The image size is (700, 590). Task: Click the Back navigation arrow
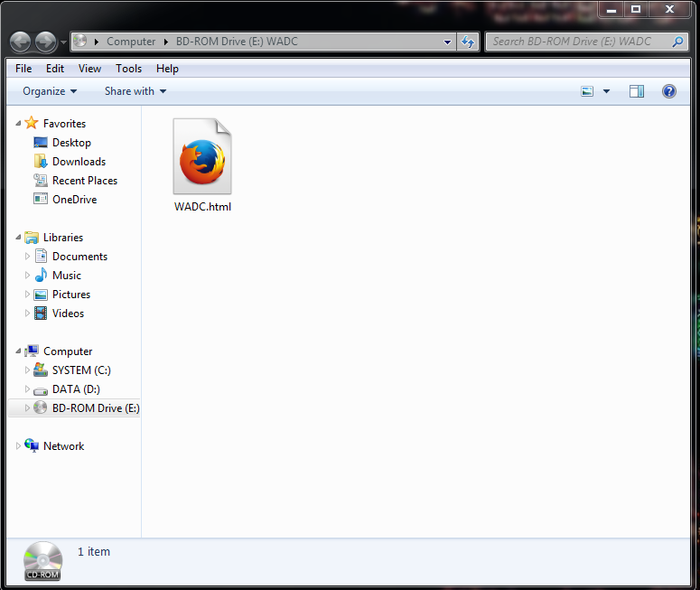coord(21,42)
